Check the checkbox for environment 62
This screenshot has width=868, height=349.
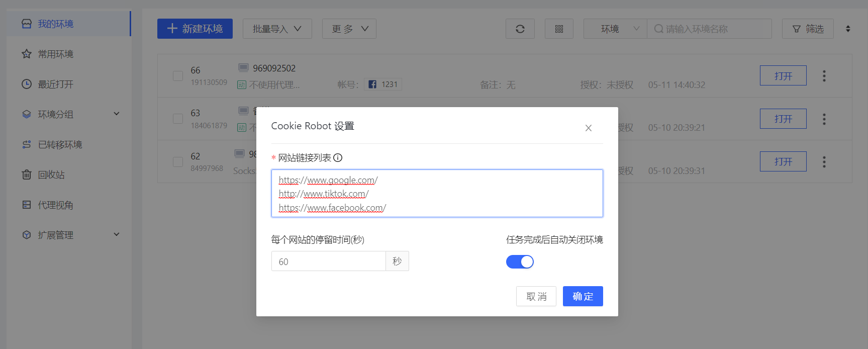click(x=178, y=162)
